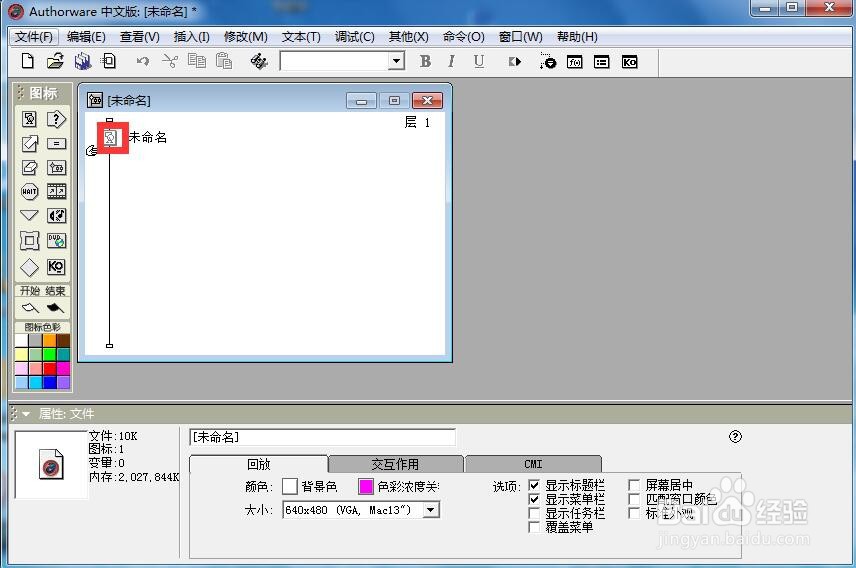The image size is (856, 568).
Task: Select the Display icon in the icon palette
Action: tap(29, 119)
